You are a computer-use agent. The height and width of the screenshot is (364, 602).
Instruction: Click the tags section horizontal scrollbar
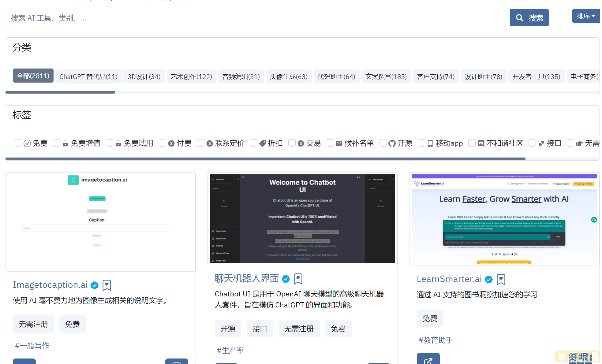tap(265, 159)
